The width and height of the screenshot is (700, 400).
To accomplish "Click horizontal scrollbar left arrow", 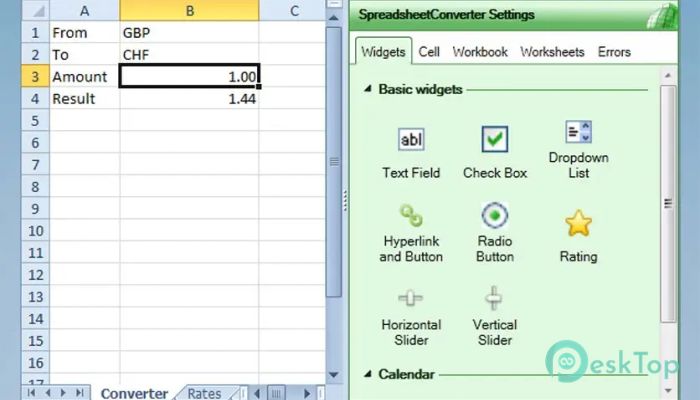I will click(x=257, y=393).
